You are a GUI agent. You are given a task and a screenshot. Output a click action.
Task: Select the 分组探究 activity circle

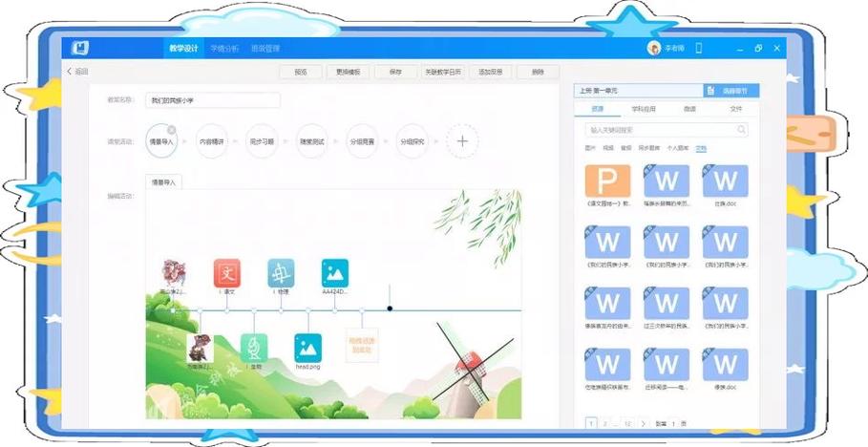(x=413, y=141)
